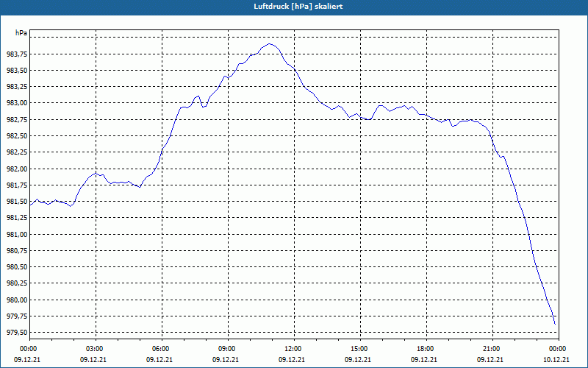Click the pressure curve's final lowest point
The width and height of the screenshot is (588, 368).
tap(555, 324)
